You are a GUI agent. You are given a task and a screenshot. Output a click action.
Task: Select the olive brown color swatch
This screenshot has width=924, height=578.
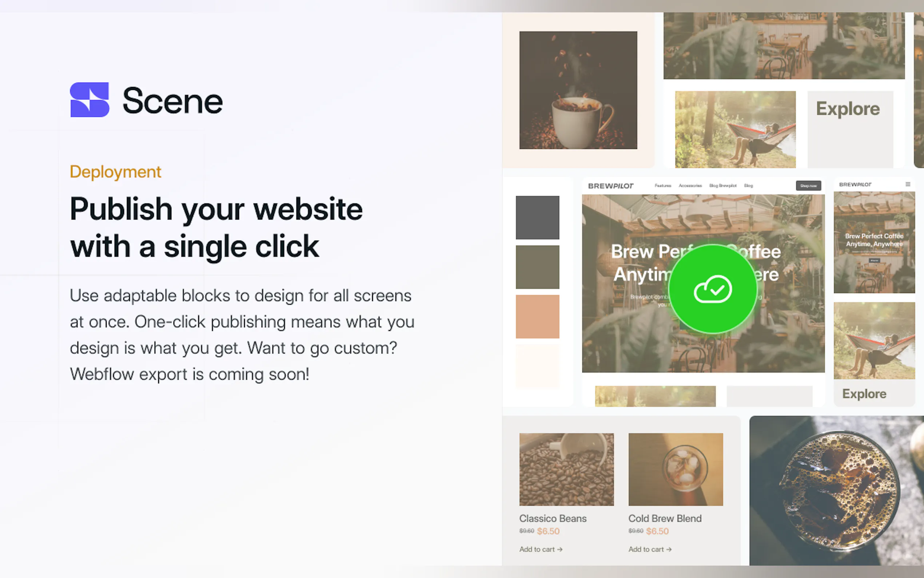537,267
